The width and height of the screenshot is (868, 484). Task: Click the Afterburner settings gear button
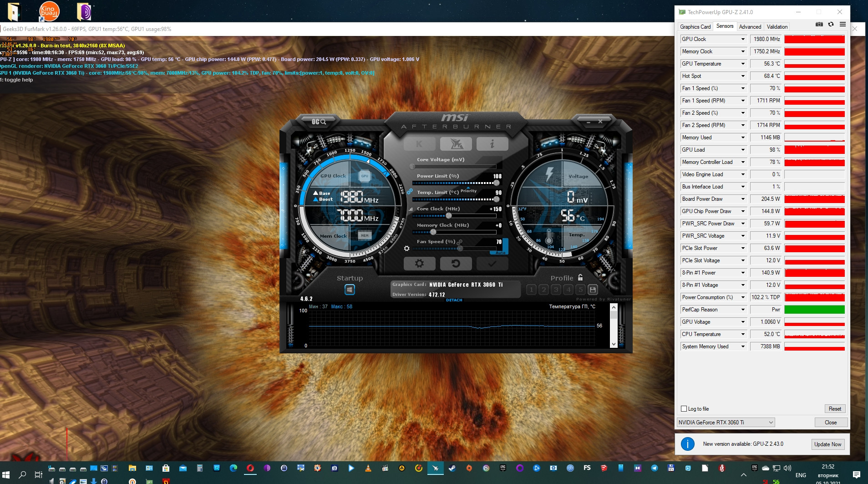tap(419, 264)
